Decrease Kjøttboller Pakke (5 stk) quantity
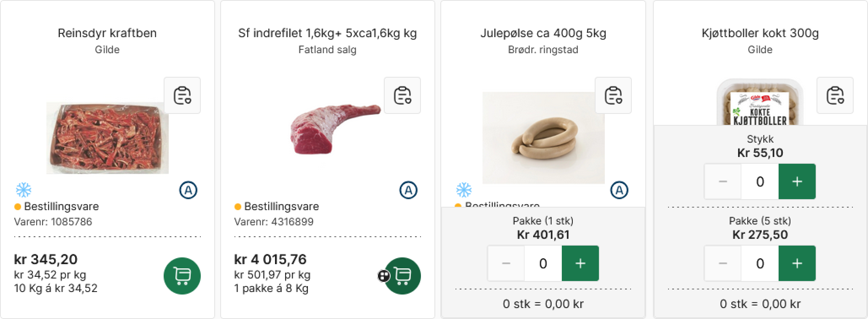The width and height of the screenshot is (868, 319). click(723, 263)
